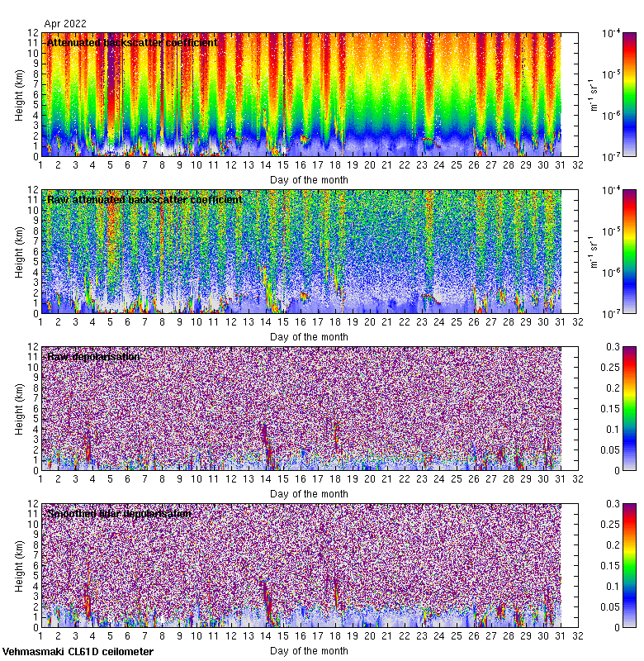
Task: Click the 0.05 tick on smoothed depolarisation color bar
Action: coord(610,606)
